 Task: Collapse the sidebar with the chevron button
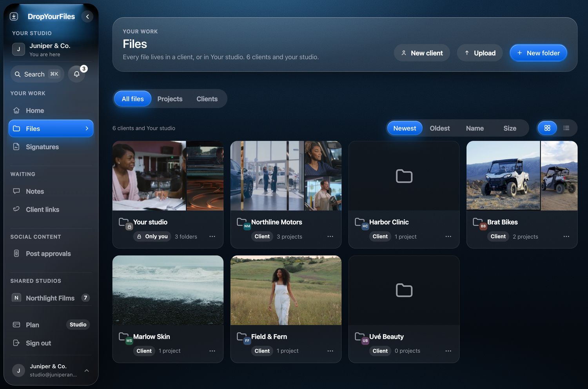(87, 16)
